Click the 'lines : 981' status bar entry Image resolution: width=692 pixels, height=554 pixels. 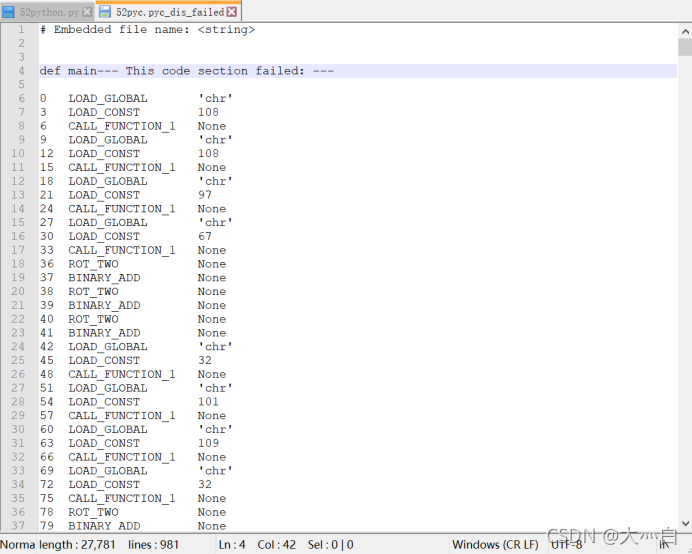tap(154, 545)
